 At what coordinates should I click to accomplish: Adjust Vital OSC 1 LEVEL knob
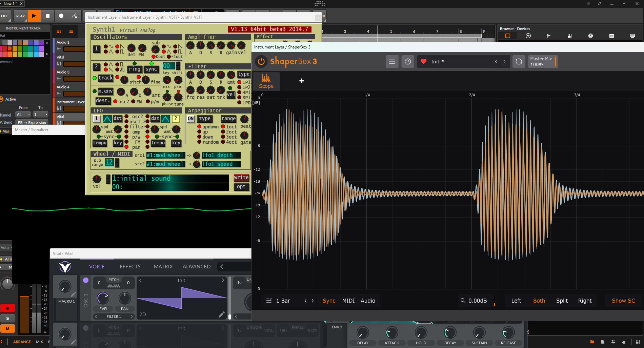[103, 298]
